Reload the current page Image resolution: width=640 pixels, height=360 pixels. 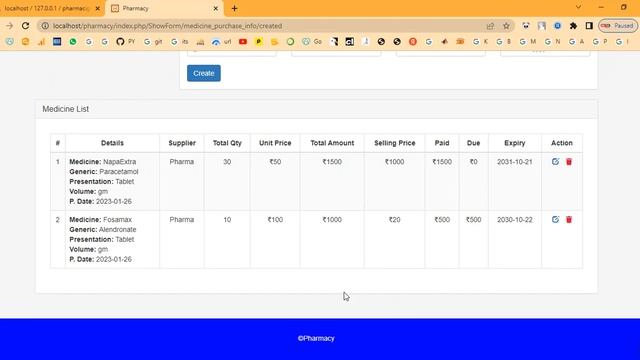(25, 26)
